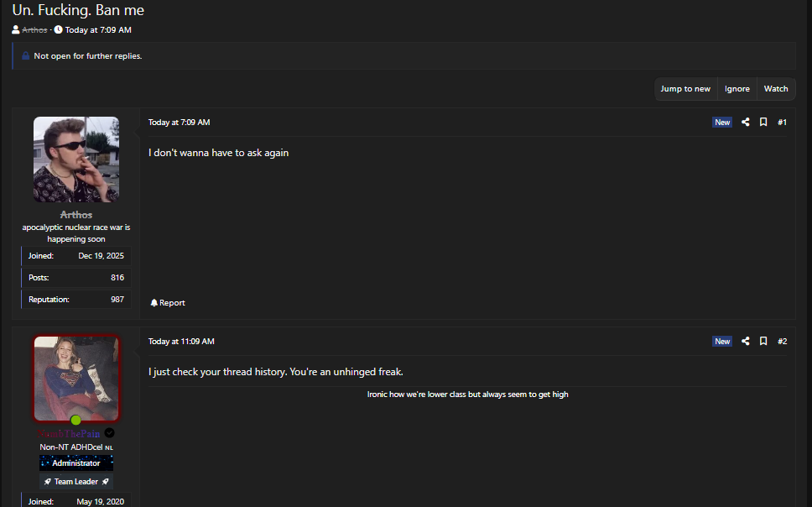The height and width of the screenshot is (507, 812).
Task: Click NumbThePain's avatar picture
Action: click(x=76, y=378)
